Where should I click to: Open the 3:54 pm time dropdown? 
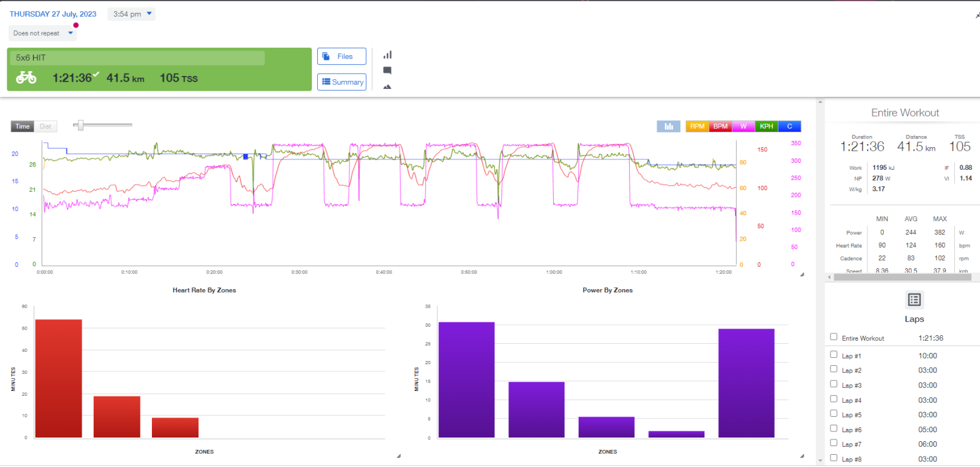click(x=132, y=14)
